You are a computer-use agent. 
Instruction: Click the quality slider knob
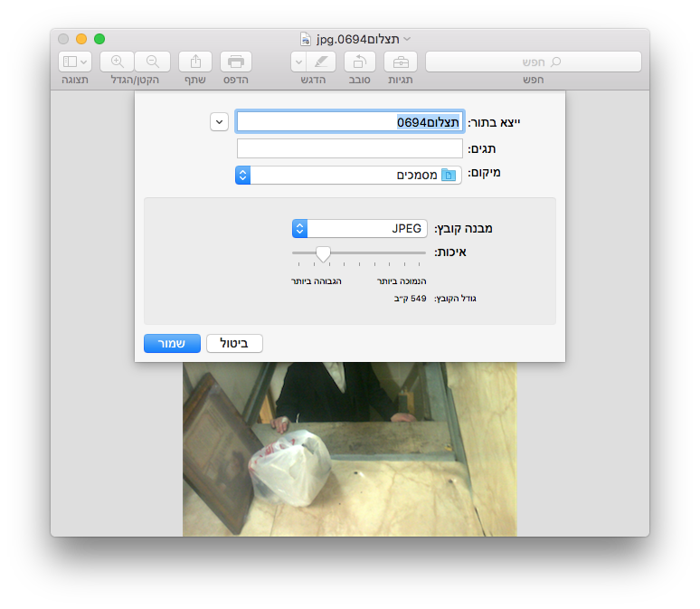pos(323,253)
